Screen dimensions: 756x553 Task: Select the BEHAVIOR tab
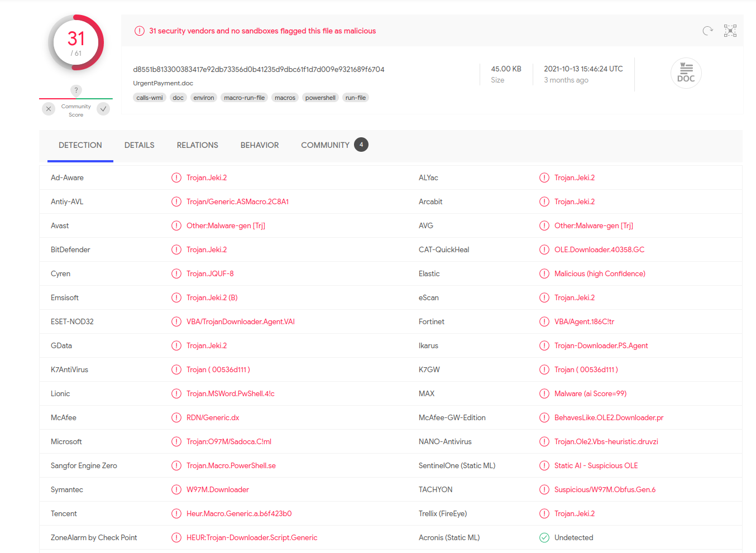pos(259,145)
